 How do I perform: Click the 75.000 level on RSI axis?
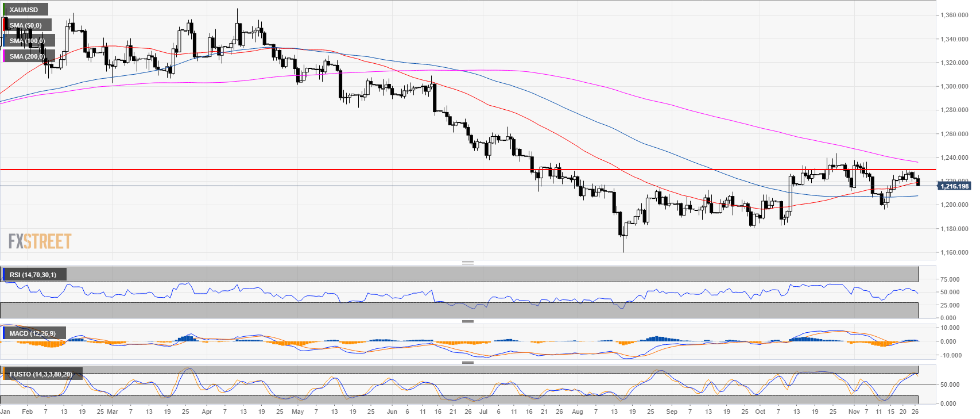pyautogui.click(x=952, y=279)
